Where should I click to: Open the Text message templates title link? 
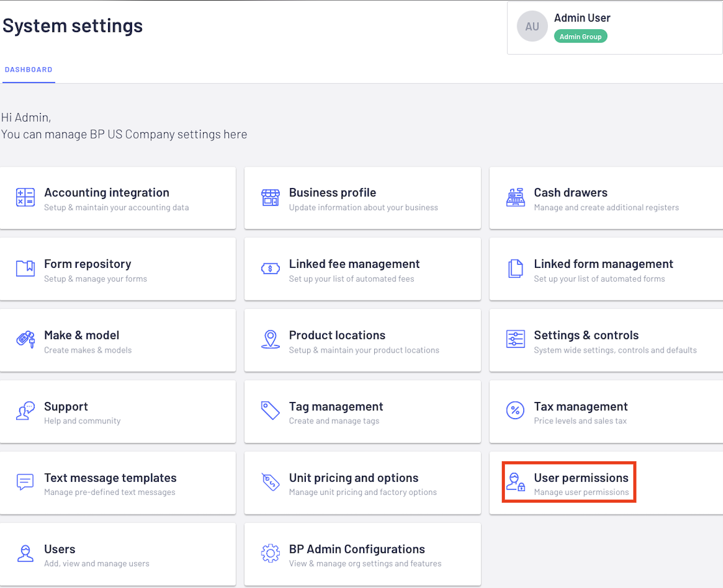pos(110,478)
